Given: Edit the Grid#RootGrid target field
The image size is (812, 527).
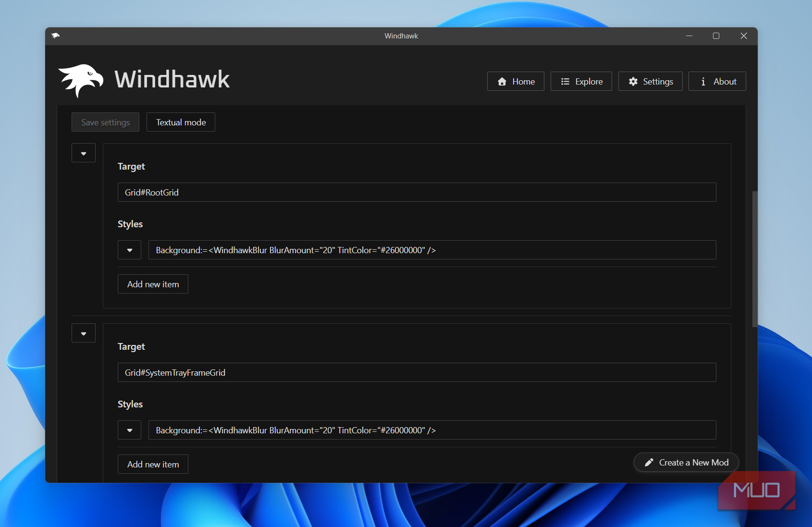Looking at the screenshot, I should point(417,192).
